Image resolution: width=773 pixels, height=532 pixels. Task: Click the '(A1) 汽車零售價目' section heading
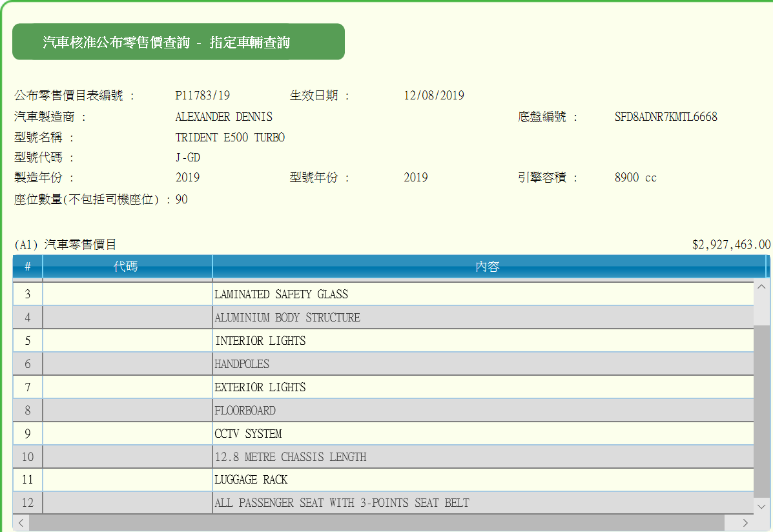[x=65, y=245]
